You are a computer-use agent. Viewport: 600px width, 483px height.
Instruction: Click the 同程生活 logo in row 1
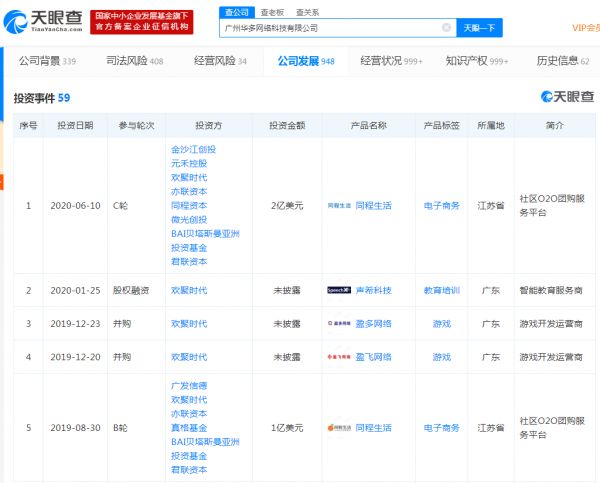tap(339, 205)
